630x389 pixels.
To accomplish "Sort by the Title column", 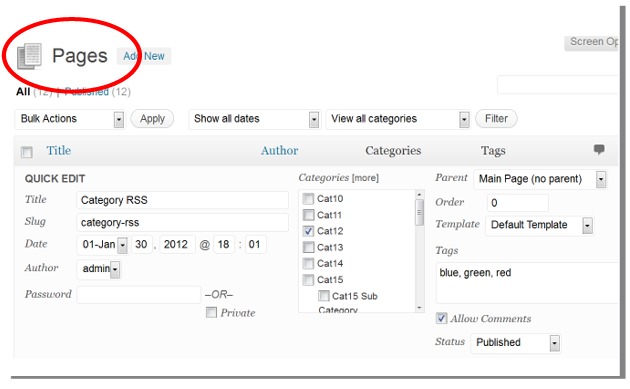I will [59, 151].
